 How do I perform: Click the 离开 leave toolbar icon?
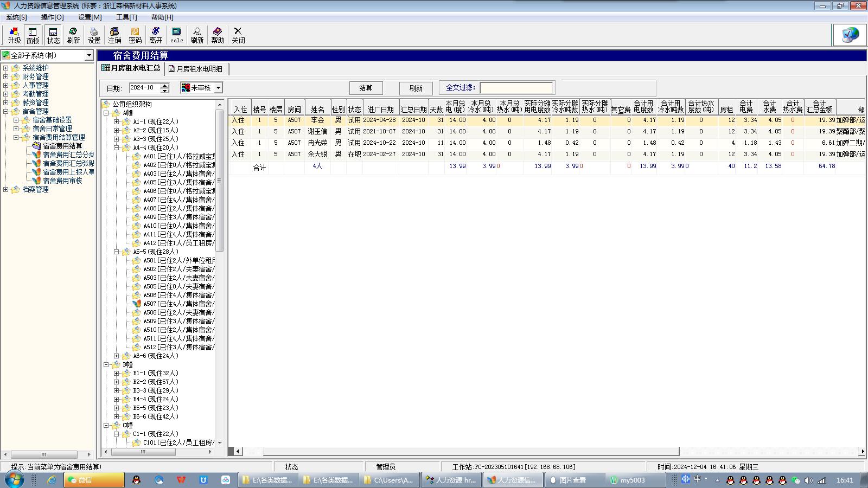tap(156, 35)
